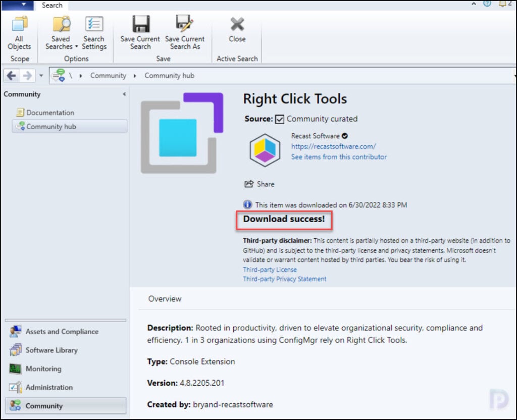
Task: Open the Third-party Privacy Statement link
Action: [285, 279]
